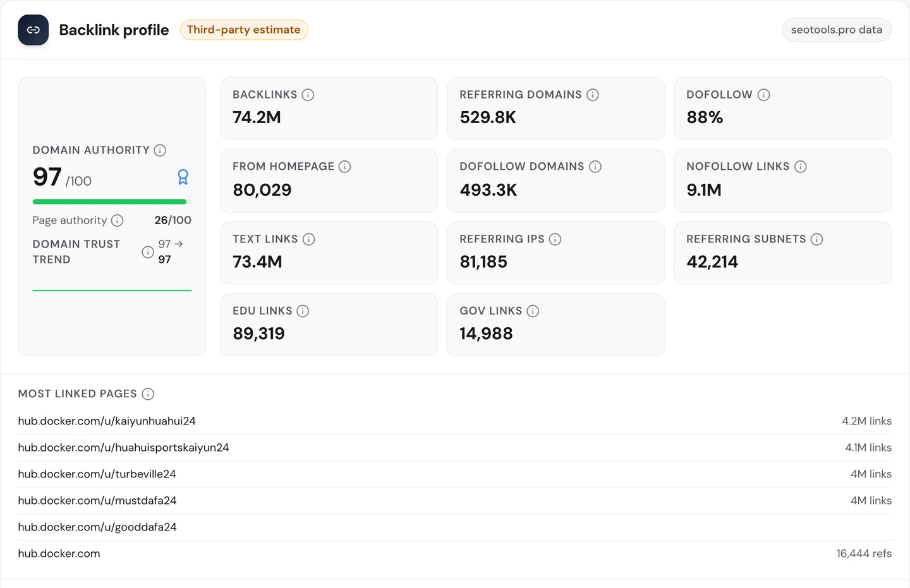This screenshot has height=588, width=910.
Task: Open the plain hub.docker.com link
Action: 59,554
